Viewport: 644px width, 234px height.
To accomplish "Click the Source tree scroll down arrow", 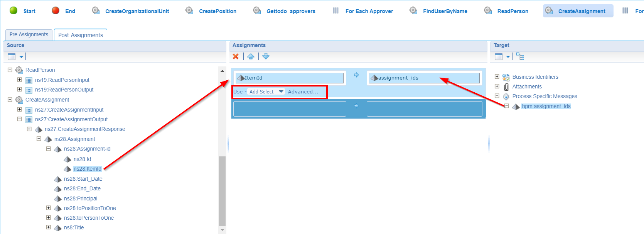I will 222,230.
